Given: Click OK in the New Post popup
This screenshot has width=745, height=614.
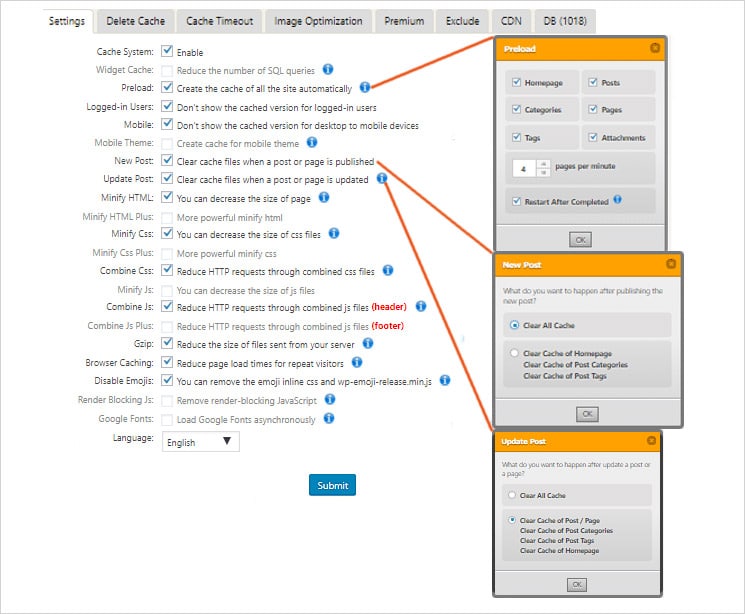Looking at the screenshot, I should click(587, 414).
